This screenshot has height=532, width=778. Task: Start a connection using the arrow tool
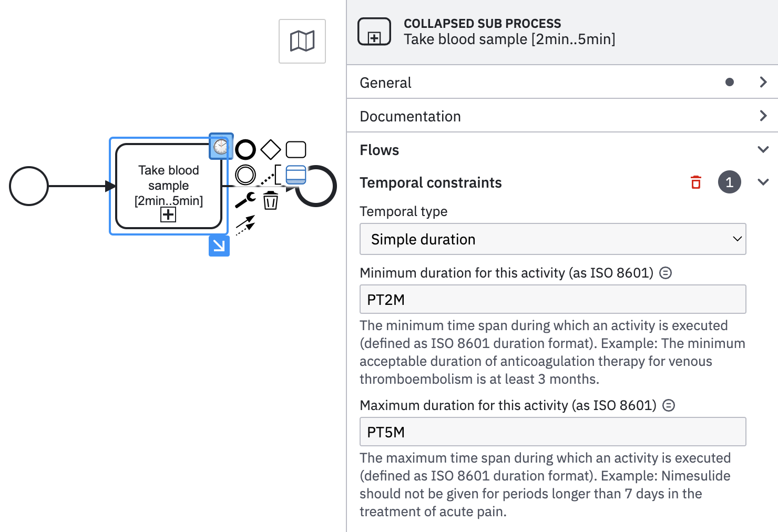point(245,223)
